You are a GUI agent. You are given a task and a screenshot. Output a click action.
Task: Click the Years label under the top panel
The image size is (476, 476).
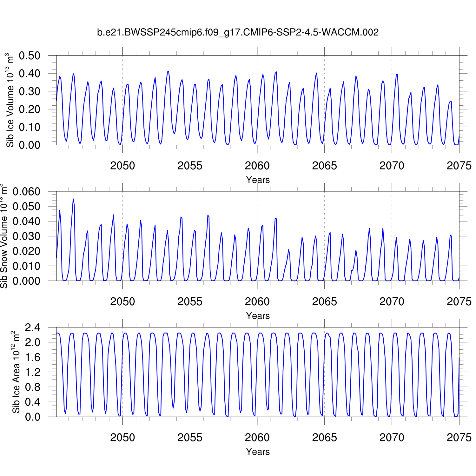[x=258, y=180]
